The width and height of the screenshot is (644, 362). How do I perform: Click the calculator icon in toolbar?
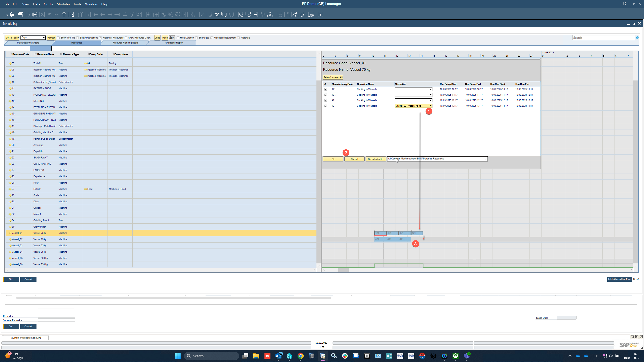click(x=255, y=14)
